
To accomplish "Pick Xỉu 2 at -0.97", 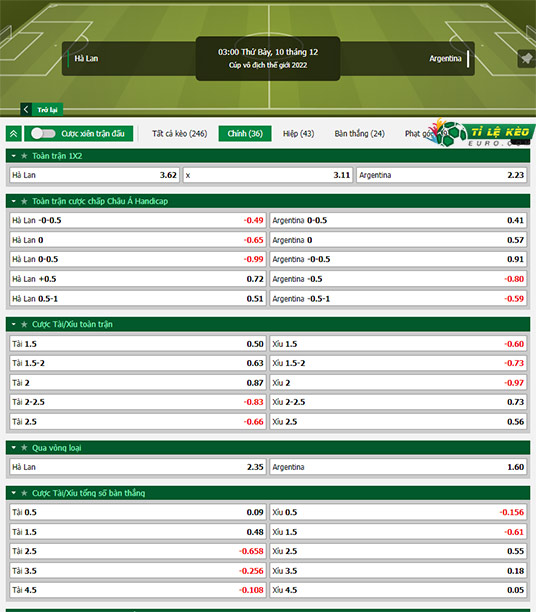I will [x=398, y=382].
